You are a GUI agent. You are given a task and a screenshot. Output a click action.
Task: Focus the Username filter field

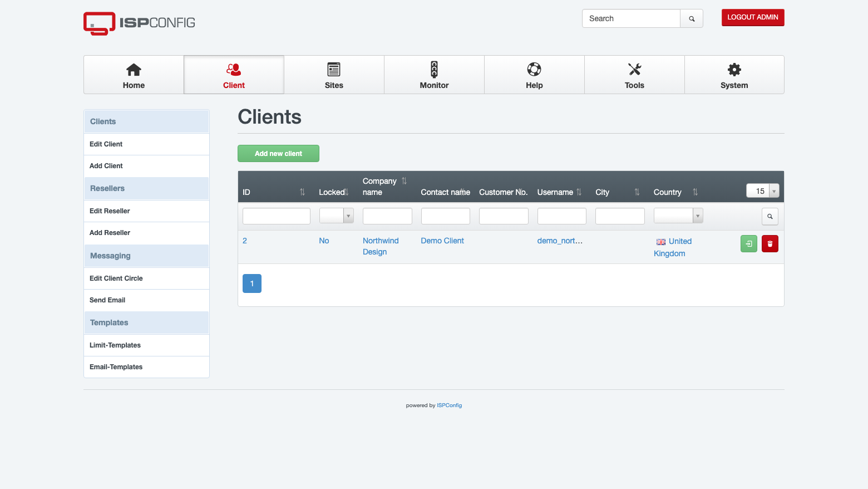[562, 216]
